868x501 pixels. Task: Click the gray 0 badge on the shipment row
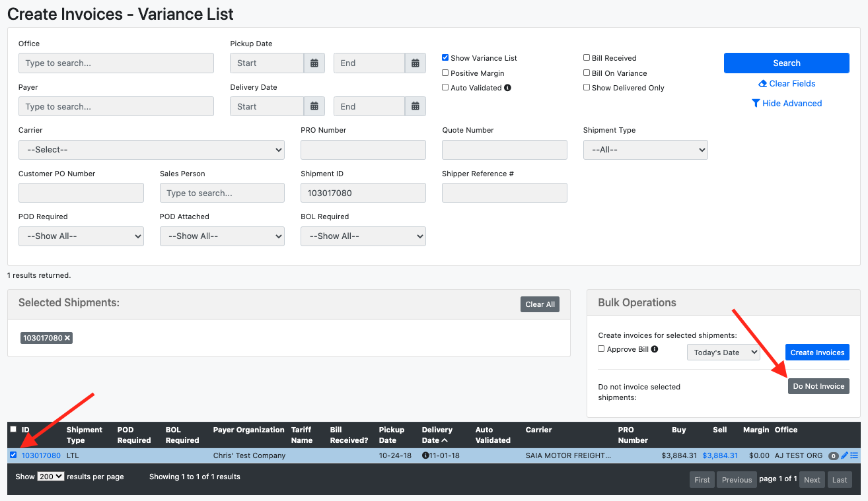[834, 455]
